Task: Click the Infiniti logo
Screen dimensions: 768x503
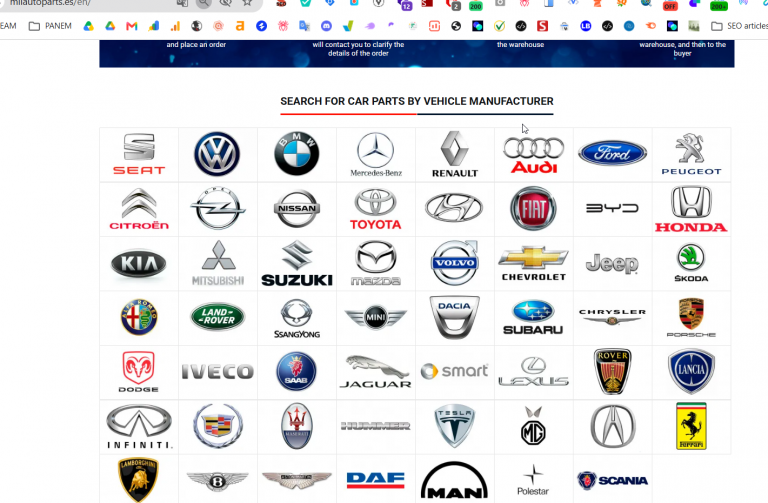Action: [x=139, y=427]
